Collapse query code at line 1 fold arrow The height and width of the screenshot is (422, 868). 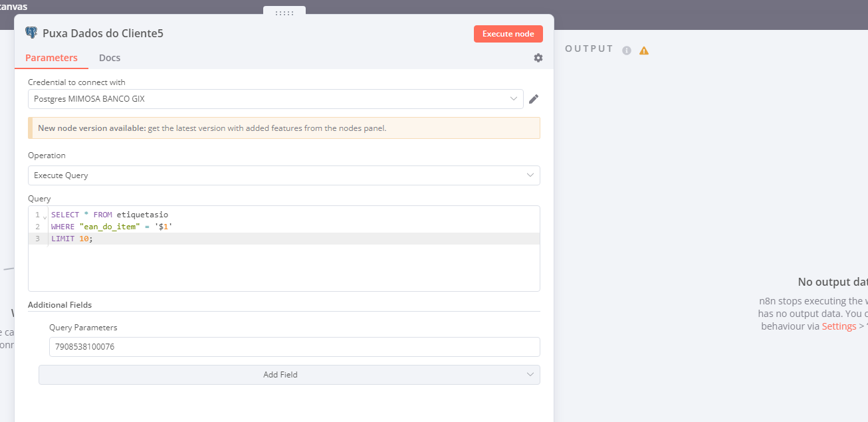(45, 216)
